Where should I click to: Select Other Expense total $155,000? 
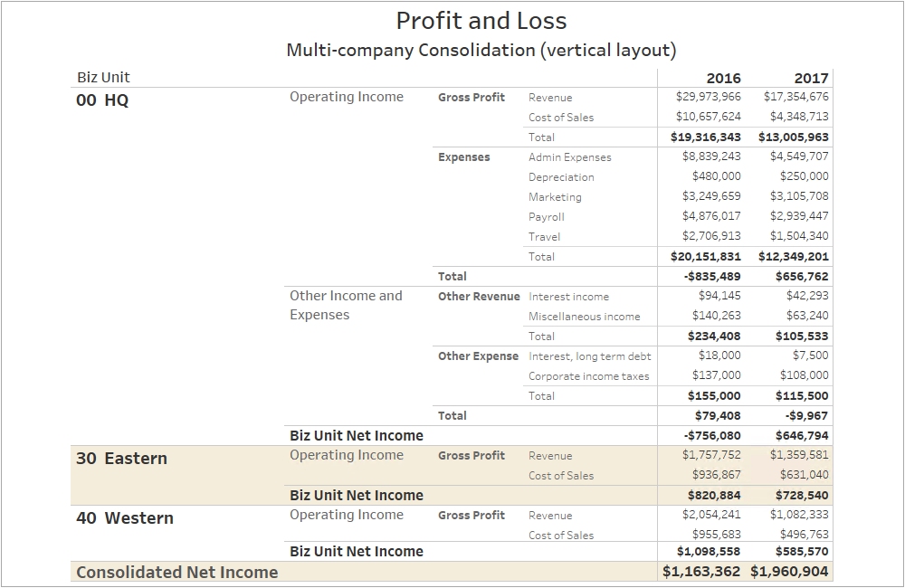pos(714,396)
